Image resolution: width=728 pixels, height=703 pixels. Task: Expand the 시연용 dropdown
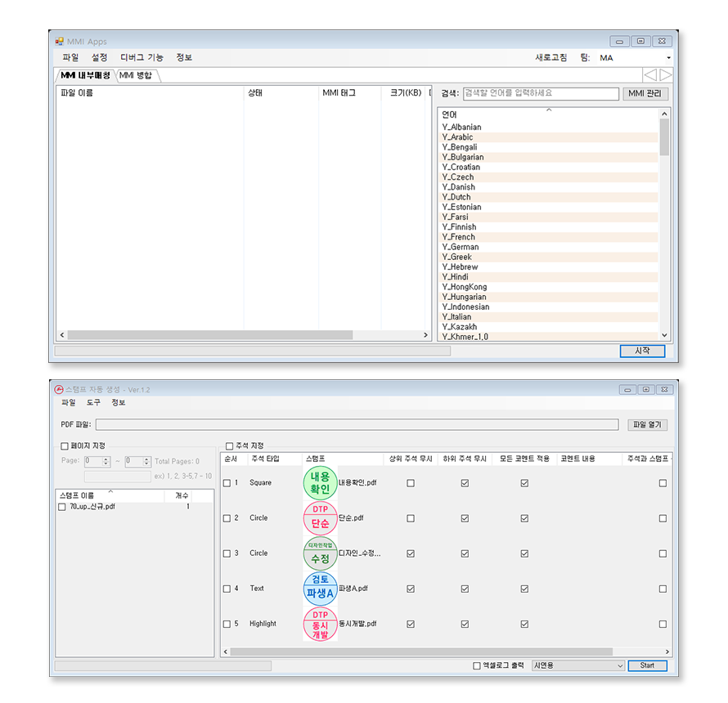[x=619, y=665]
